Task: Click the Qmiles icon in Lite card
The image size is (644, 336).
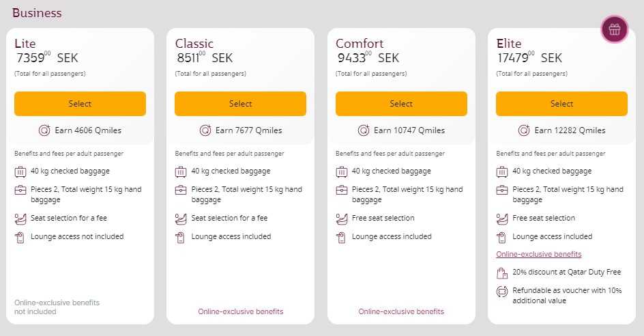Action: (45, 130)
